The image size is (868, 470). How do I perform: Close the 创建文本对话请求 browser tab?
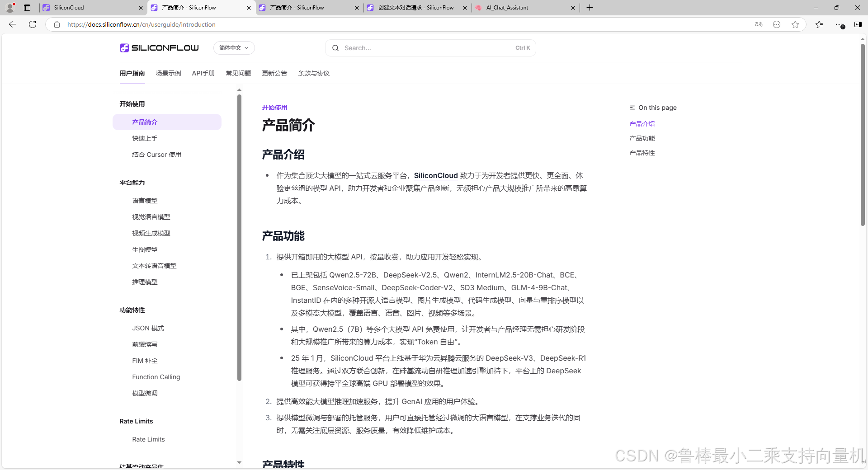point(465,8)
